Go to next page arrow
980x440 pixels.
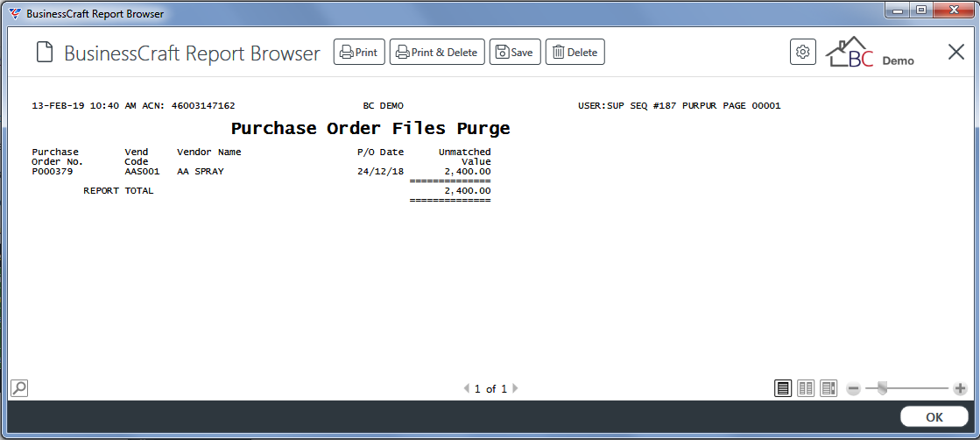515,388
